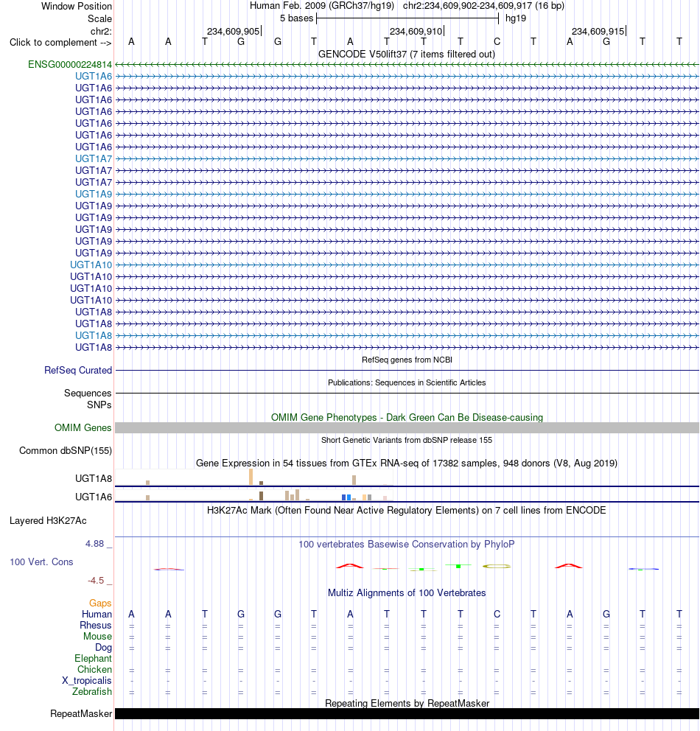Open the Layered H3K27Ac track label
The height and width of the screenshot is (731, 700).
[48, 520]
